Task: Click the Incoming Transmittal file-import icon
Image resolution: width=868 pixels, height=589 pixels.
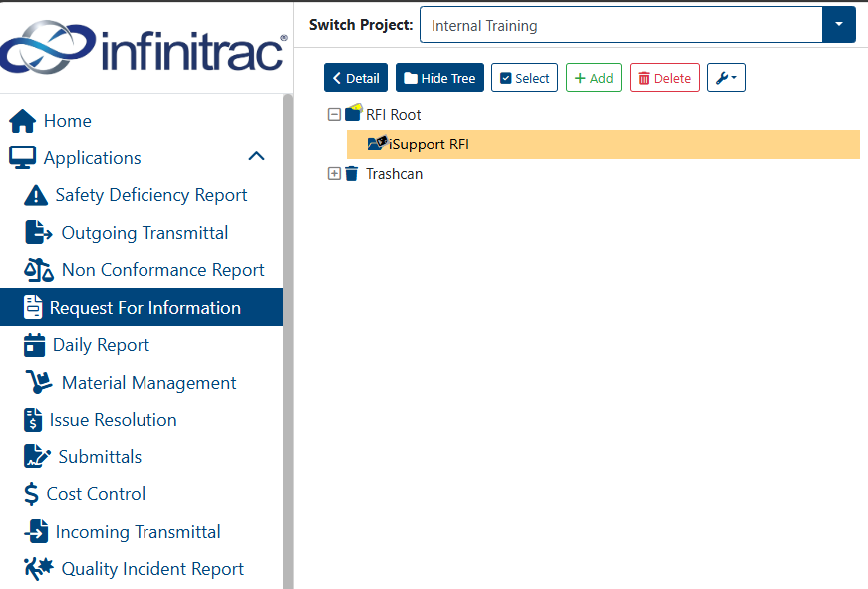Action: click(36, 531)
